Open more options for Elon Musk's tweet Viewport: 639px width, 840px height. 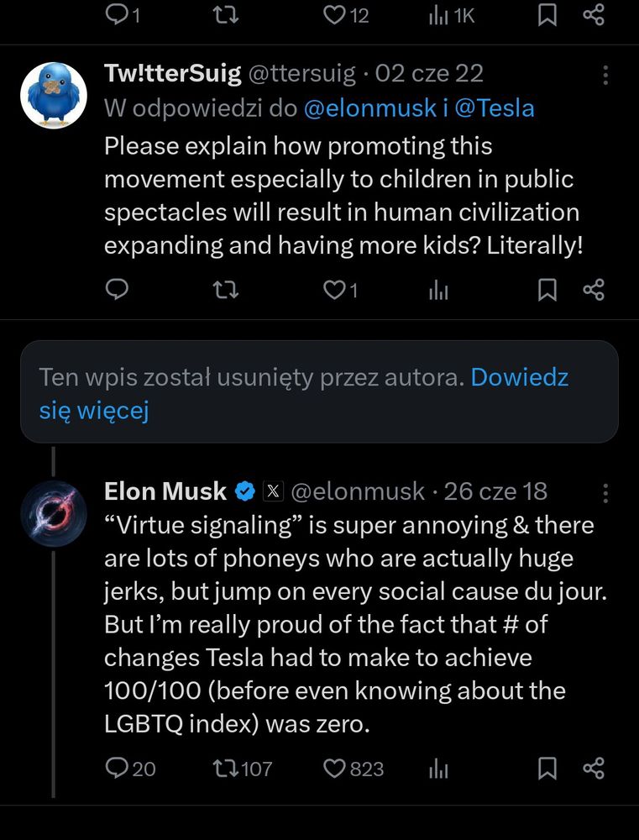point(605,492)
